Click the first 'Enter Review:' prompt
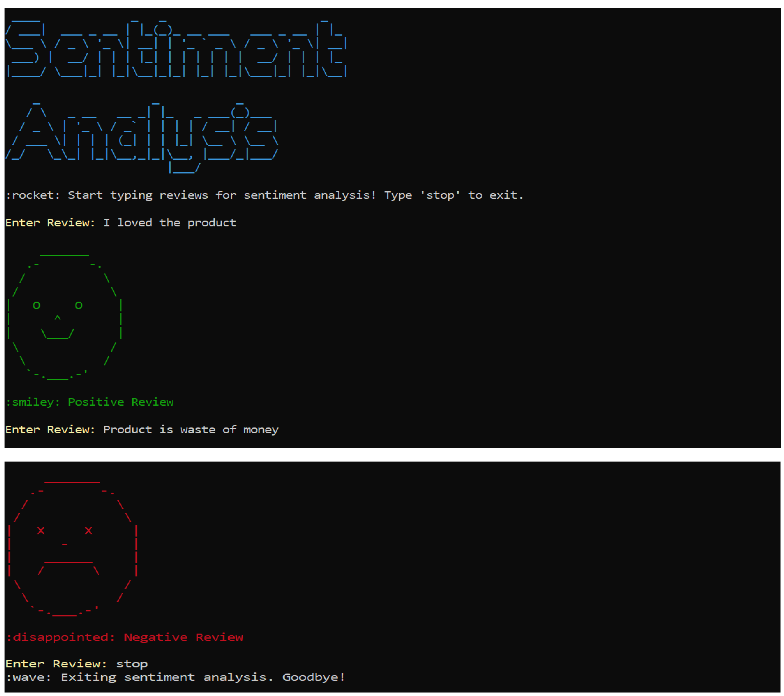This screenshot has width=784, height=696. pyautogui.click(x=50, y=223)
